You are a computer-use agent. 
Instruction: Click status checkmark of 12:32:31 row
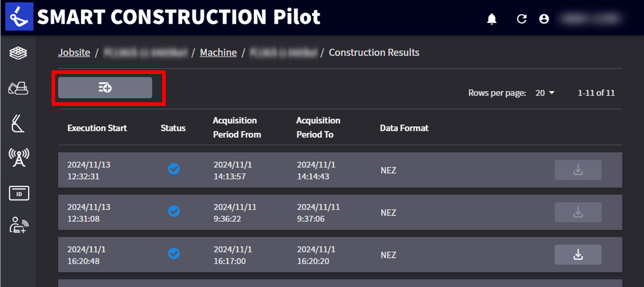(174, 169)
